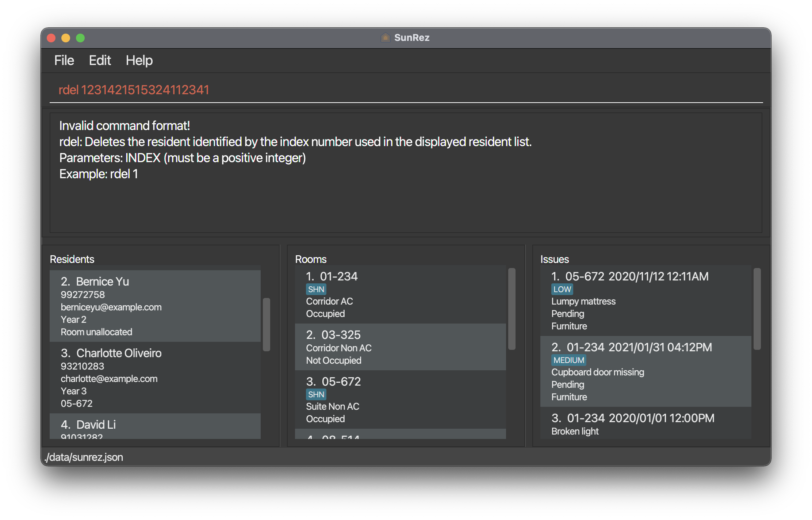Viewport: 812px width, 520px height.
Task: Open the Edit menu
Action: coord(100,60)
